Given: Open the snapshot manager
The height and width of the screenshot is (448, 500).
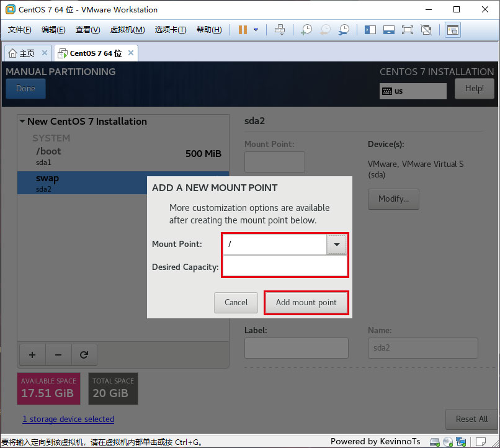Looking at the screenshot, I should (344, 30).
